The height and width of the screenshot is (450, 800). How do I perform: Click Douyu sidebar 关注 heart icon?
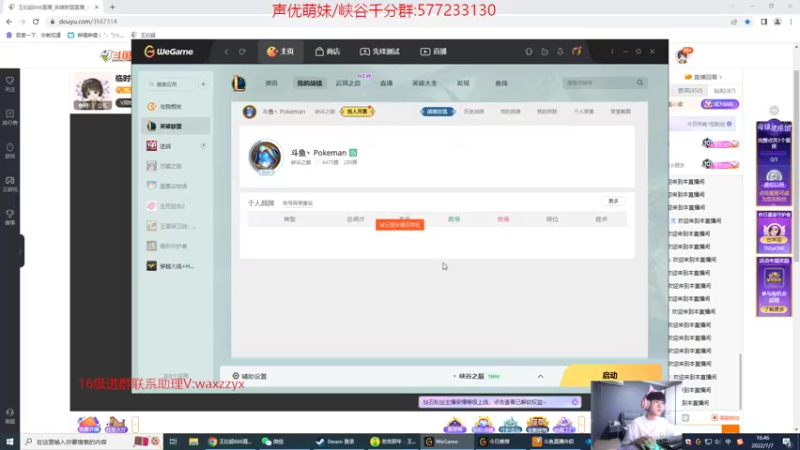pyautogui.click(x=10, y=84)
